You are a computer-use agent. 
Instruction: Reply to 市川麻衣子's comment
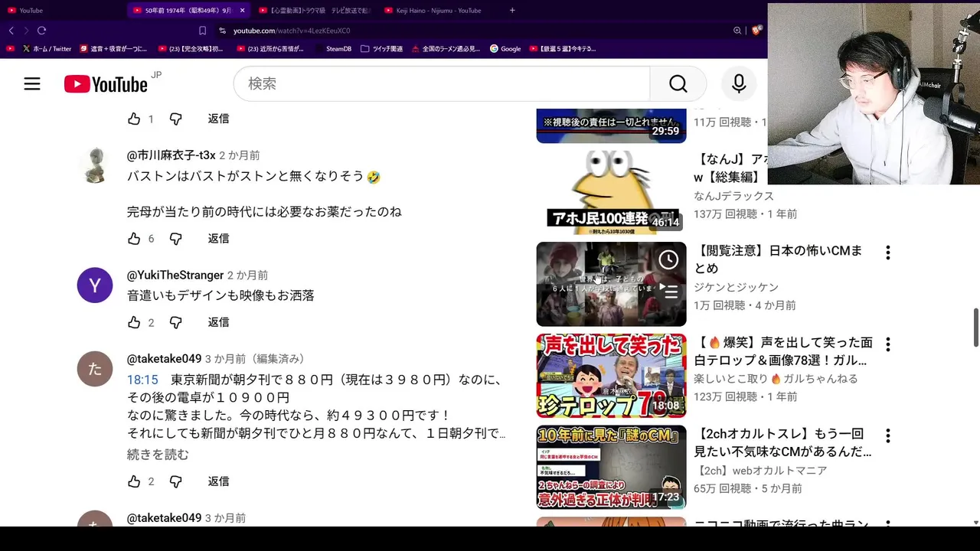tap(218, 239)
